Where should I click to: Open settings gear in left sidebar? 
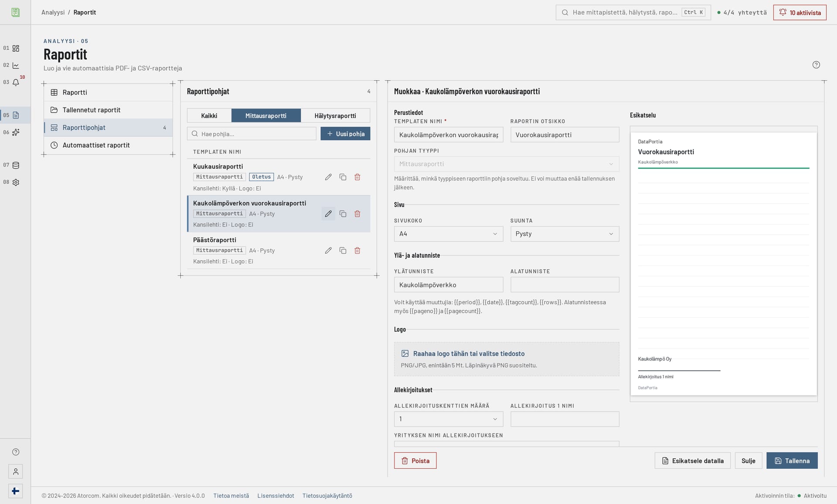coord(16,183)
